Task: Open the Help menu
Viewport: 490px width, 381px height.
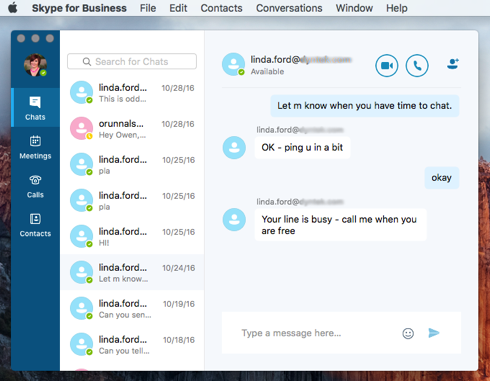Action: tap(397, 8)
